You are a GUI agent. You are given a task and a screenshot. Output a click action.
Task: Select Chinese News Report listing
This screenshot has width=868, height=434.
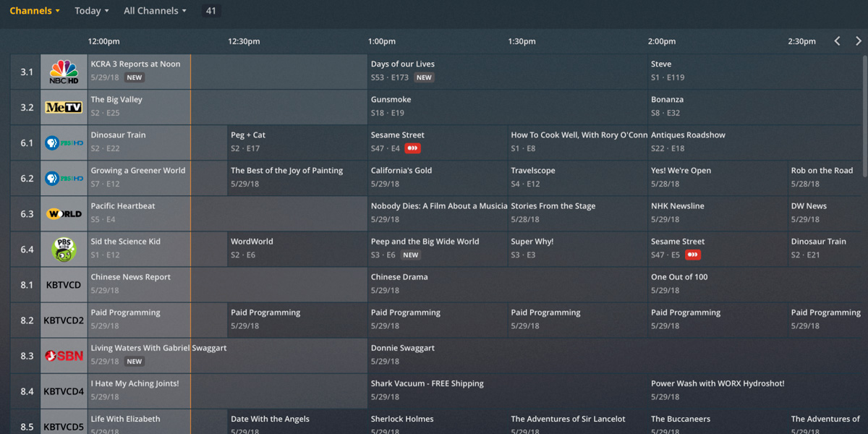(227, 284)
